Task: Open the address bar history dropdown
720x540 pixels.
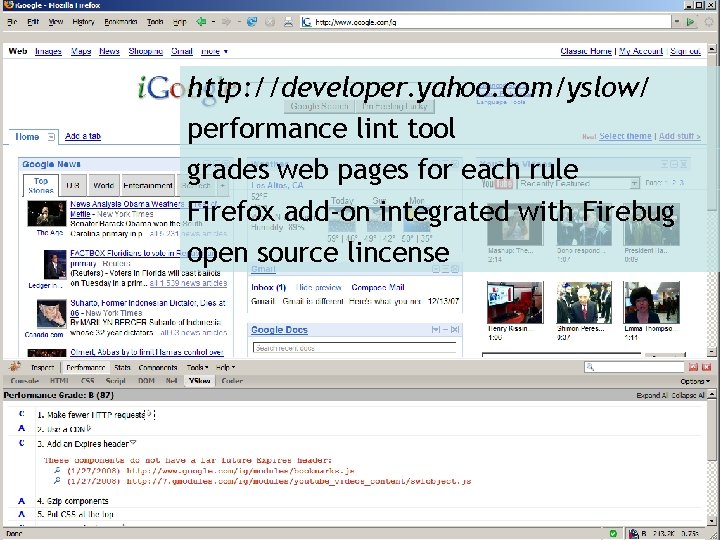Action: [x=677, y=22]
